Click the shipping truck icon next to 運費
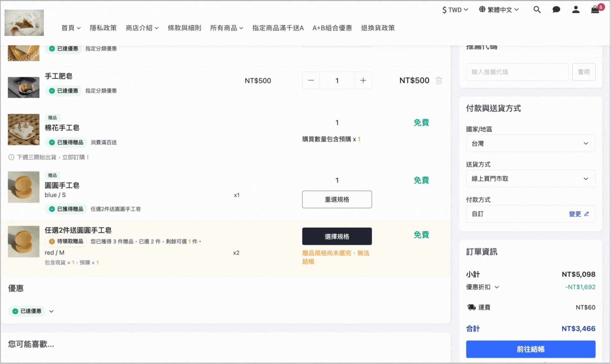Screen dimensions: 611x364 tap(471, 307)
